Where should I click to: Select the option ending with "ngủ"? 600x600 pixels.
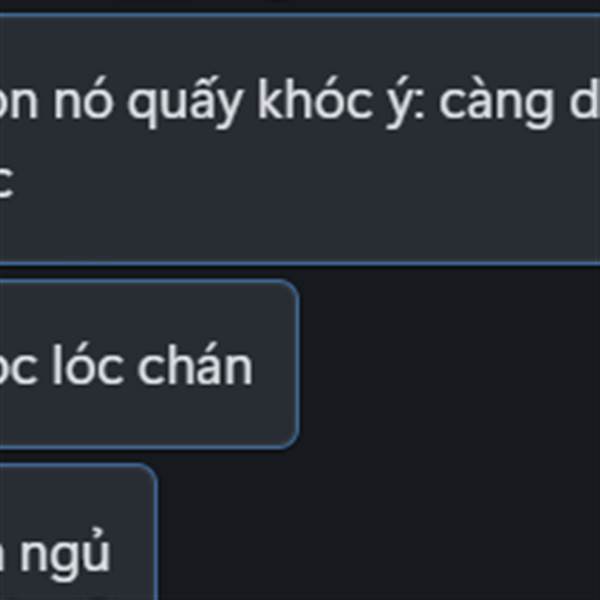click(x=78, y=532)
